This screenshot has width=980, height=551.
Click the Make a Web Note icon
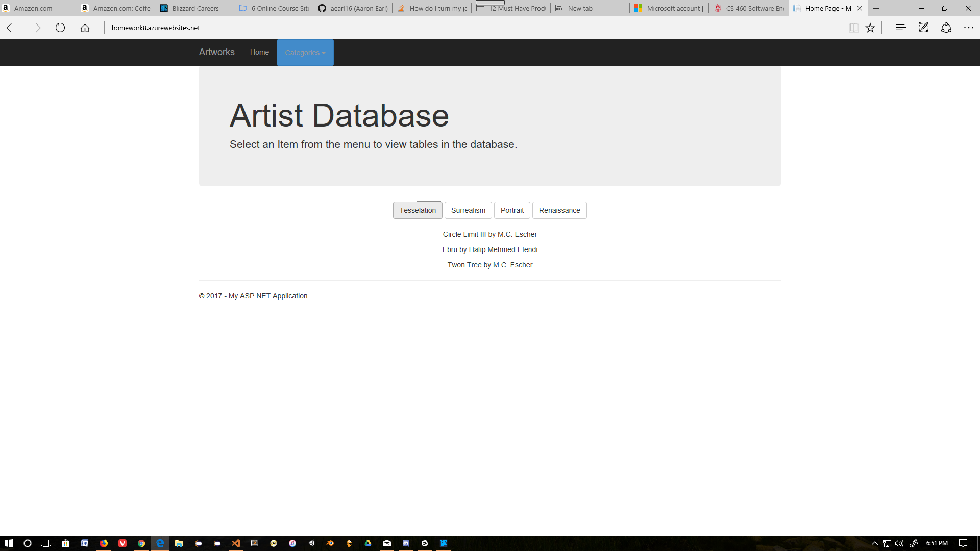point(923,28)
